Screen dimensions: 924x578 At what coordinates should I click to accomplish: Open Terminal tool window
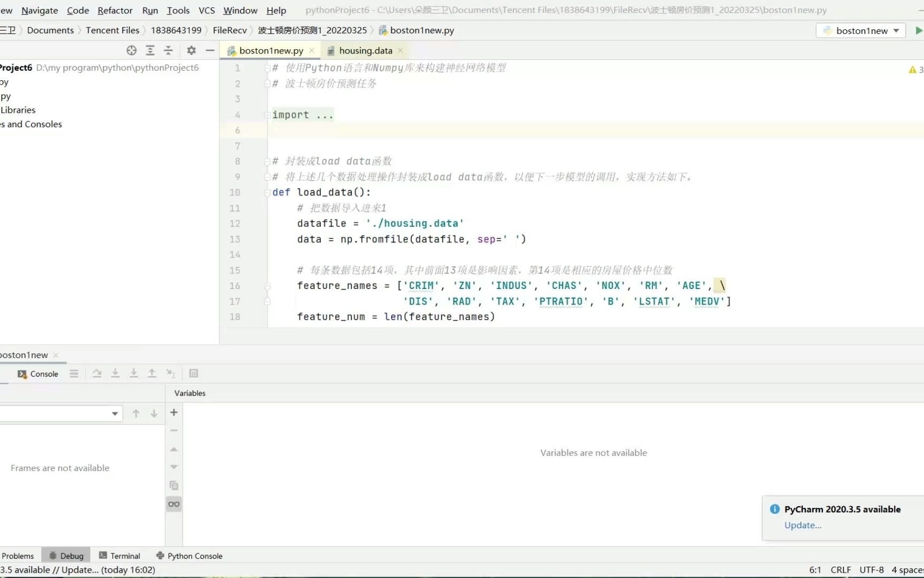coord(119,556)
